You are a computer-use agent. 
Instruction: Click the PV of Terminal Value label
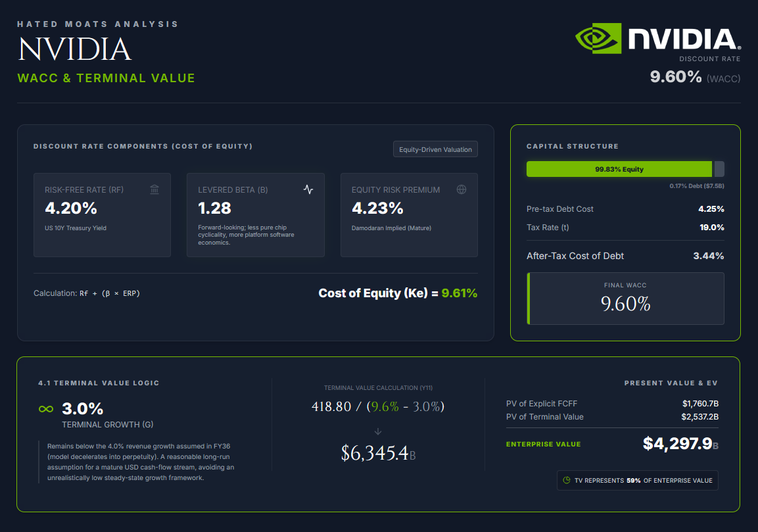(545, 417)
